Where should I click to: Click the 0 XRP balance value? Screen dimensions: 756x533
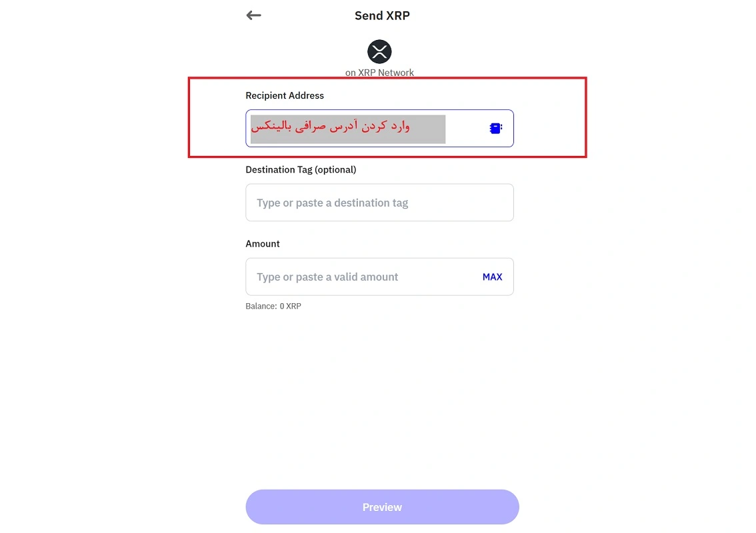(x=290, y=306)
